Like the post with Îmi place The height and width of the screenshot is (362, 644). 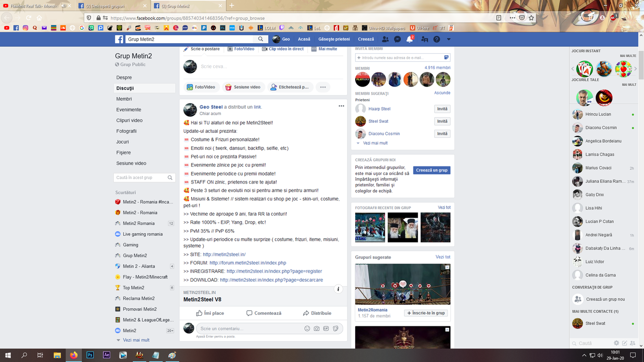(210, 313)
